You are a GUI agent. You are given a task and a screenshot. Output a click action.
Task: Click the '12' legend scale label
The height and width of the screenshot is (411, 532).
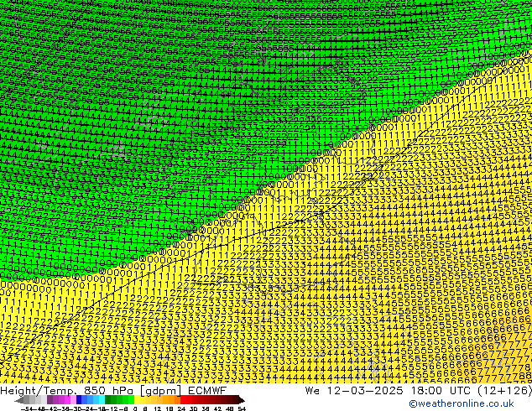pos(157,408)
